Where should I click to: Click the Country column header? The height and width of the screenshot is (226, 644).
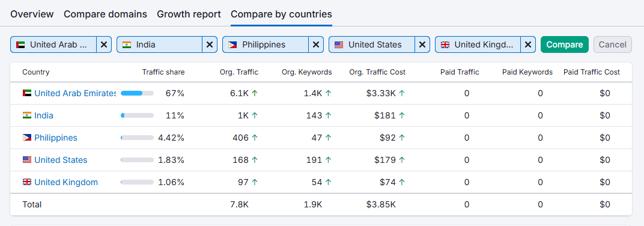[x=35, y=72]
